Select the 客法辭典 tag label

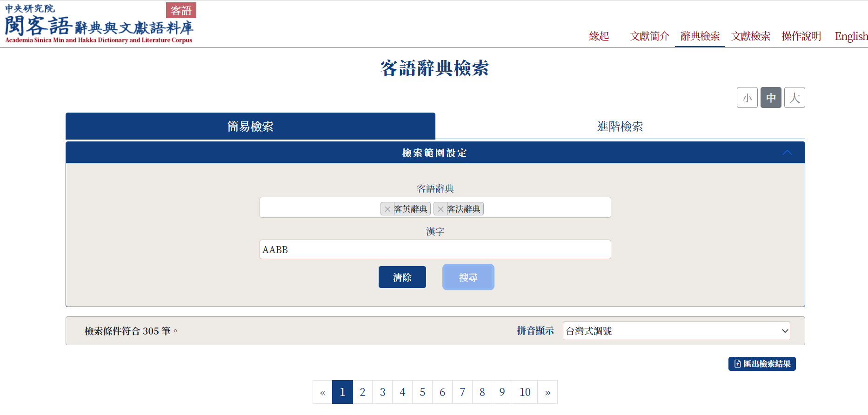point(464,209)
